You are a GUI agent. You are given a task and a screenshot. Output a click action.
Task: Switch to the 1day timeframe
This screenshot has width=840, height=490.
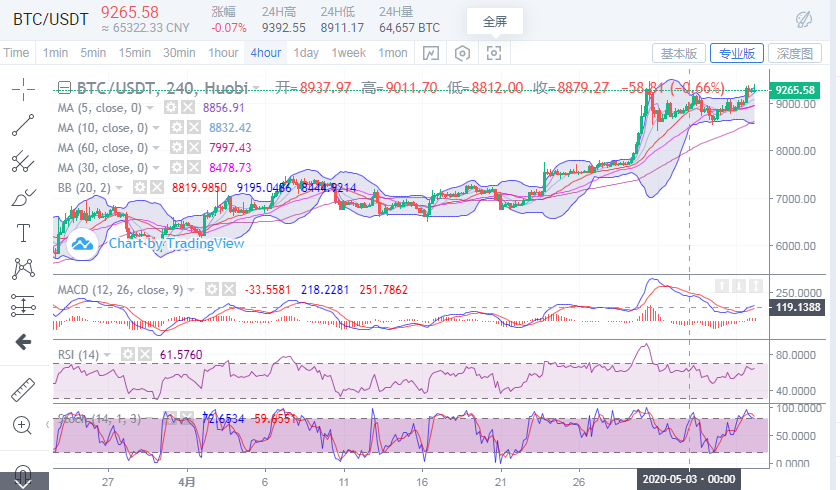point(306,53)
